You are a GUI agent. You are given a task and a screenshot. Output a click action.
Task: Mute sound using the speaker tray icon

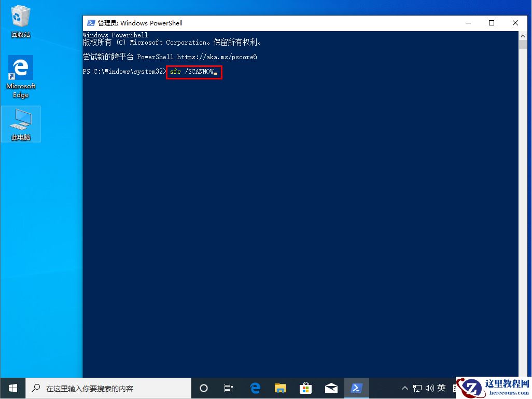(x=429, y=388)
